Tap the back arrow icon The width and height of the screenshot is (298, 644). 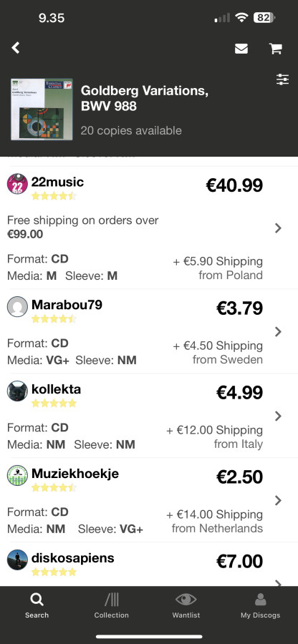click(16, 48)
